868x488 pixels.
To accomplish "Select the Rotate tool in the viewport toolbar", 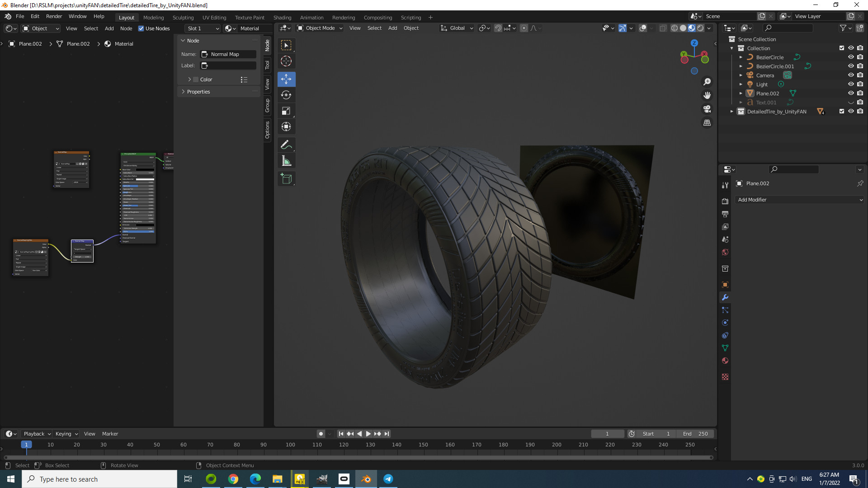I will (286, 95).
